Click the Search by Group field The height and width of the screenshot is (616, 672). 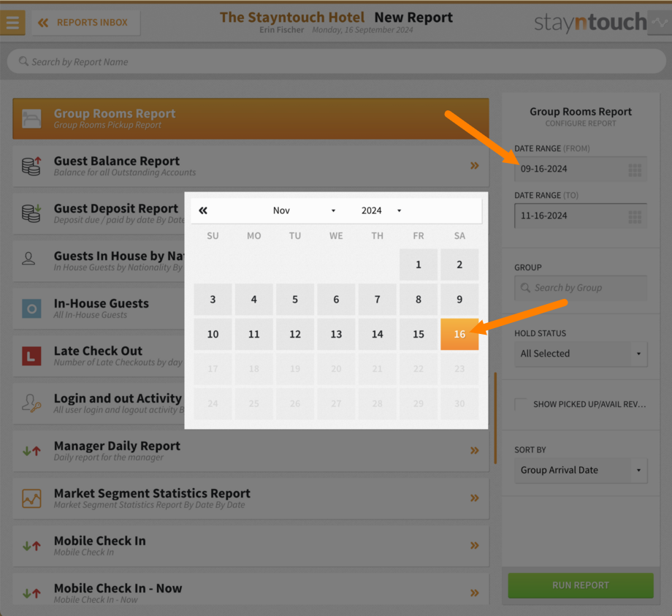(x=580, y=288)
